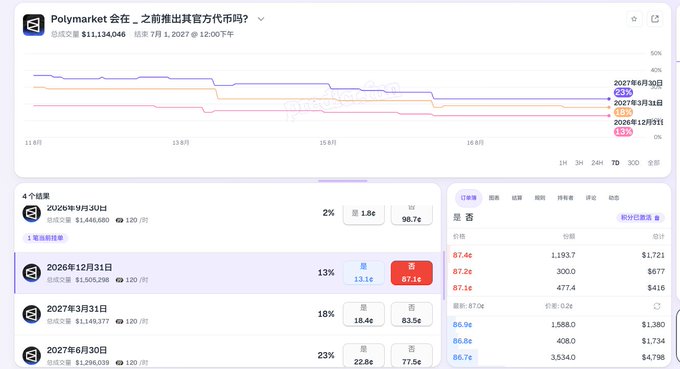Screen dimensions: 680x369
Task: Switch to the 图表 chart tab
Action: (494, 198)
